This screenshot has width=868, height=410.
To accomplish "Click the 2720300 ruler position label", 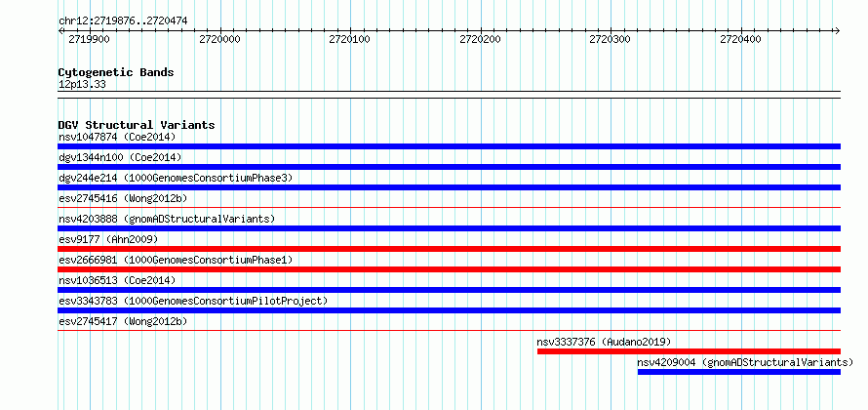I will pos(610,40).
